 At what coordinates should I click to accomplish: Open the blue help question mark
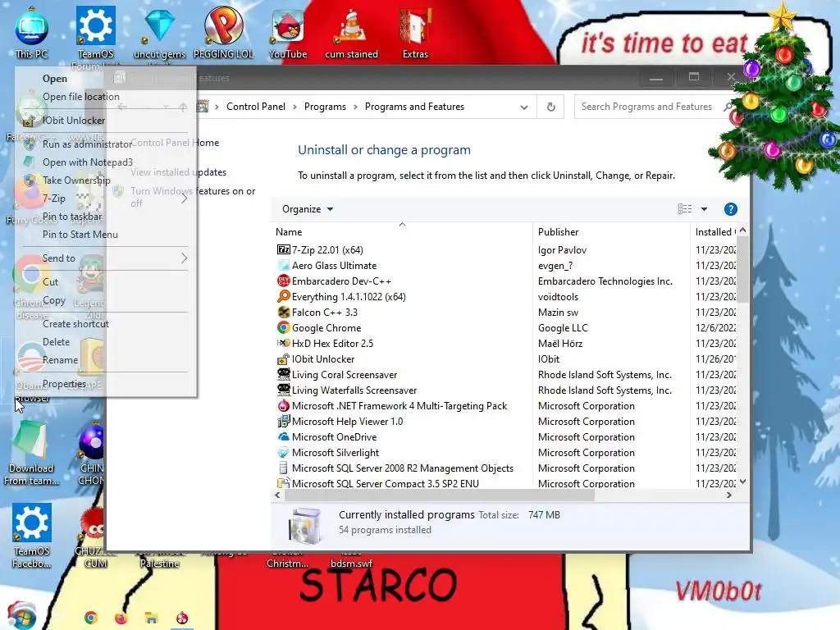coord(731,209)
